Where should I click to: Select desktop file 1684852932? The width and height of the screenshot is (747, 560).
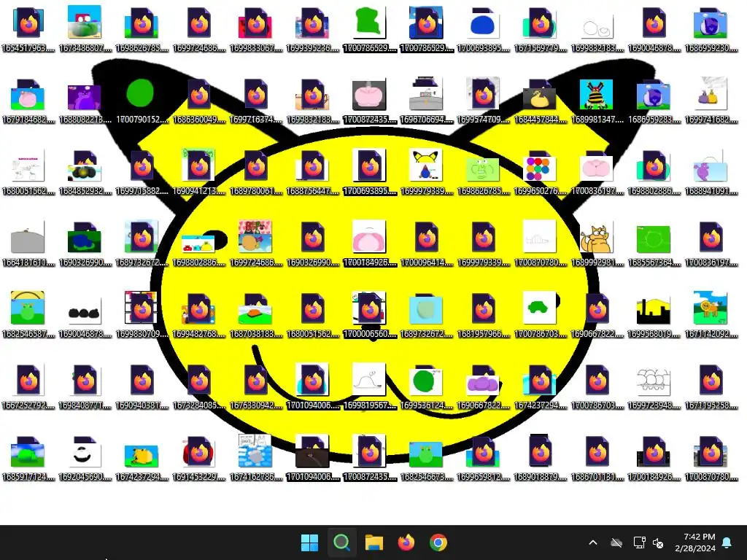pos(85,171)
